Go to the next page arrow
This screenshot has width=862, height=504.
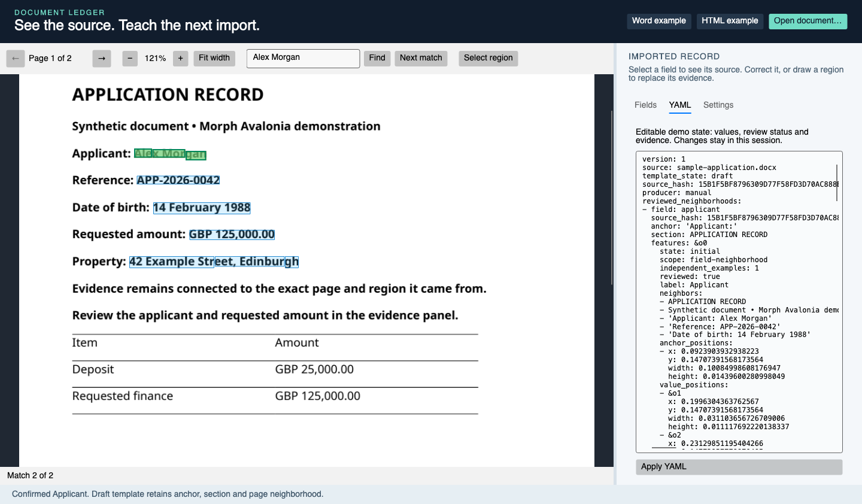click(x=102, y=59)
